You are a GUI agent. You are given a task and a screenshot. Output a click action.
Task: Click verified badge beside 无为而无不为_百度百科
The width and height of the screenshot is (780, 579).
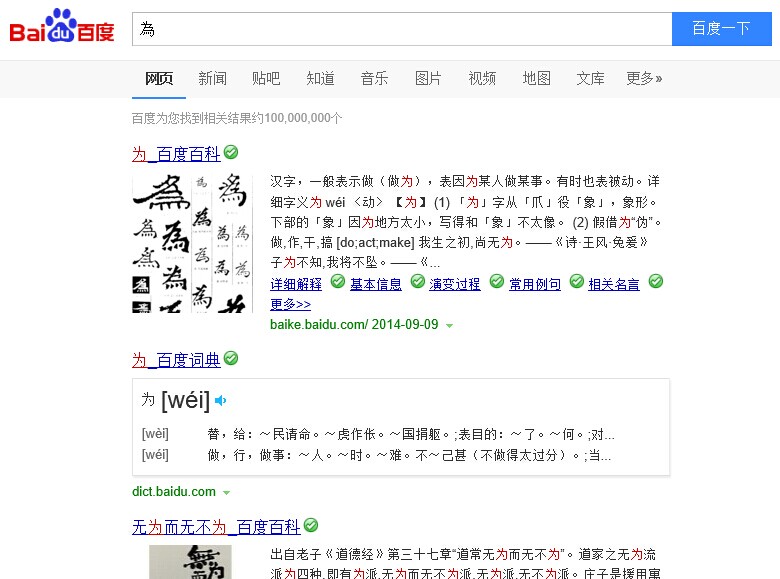[x=311, y=525]
